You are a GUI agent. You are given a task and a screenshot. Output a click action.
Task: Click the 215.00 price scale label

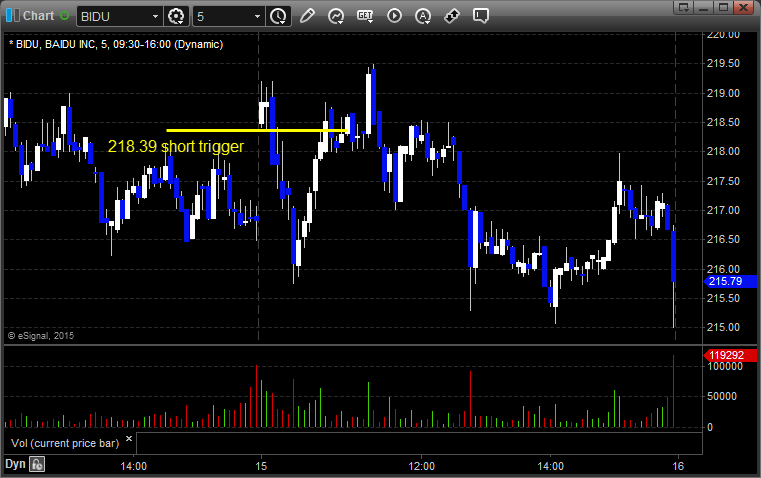[723, 327]
